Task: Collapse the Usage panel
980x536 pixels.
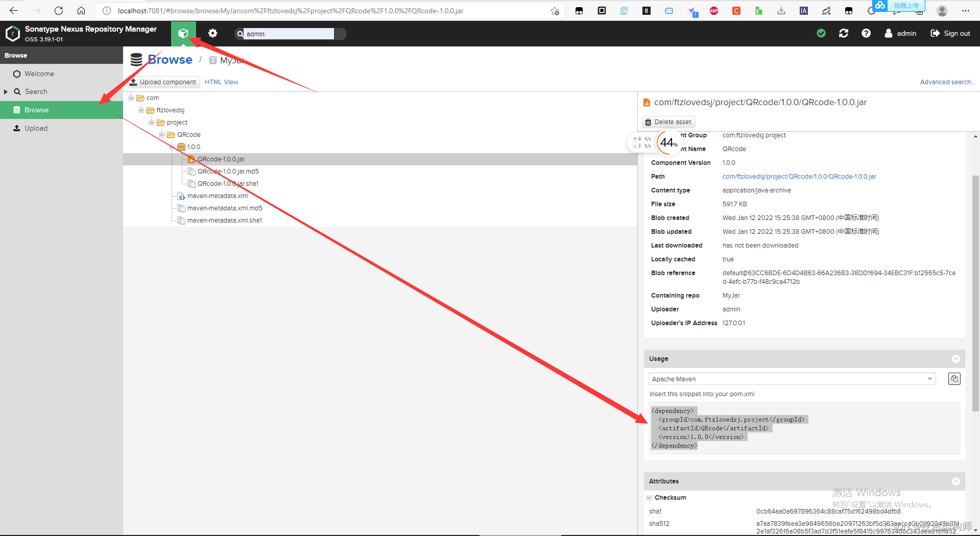Action: coord(956,359)
